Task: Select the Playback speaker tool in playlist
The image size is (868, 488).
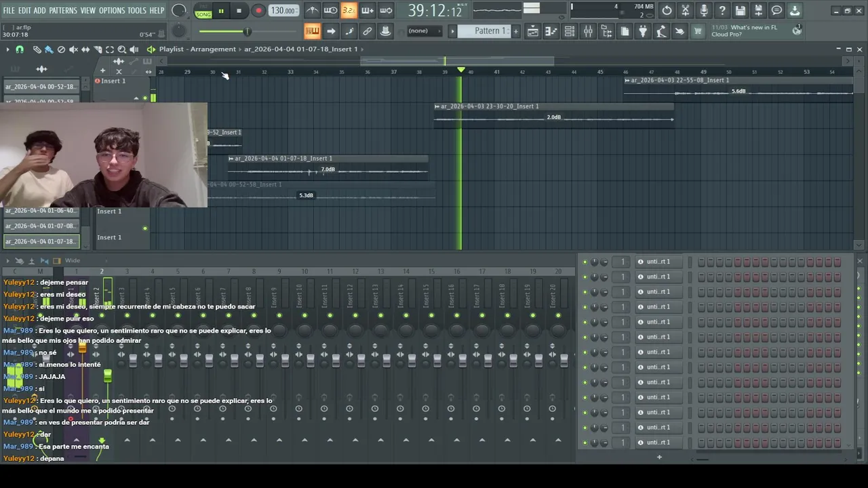Action: pyautogui.click(x=134, y=49)
